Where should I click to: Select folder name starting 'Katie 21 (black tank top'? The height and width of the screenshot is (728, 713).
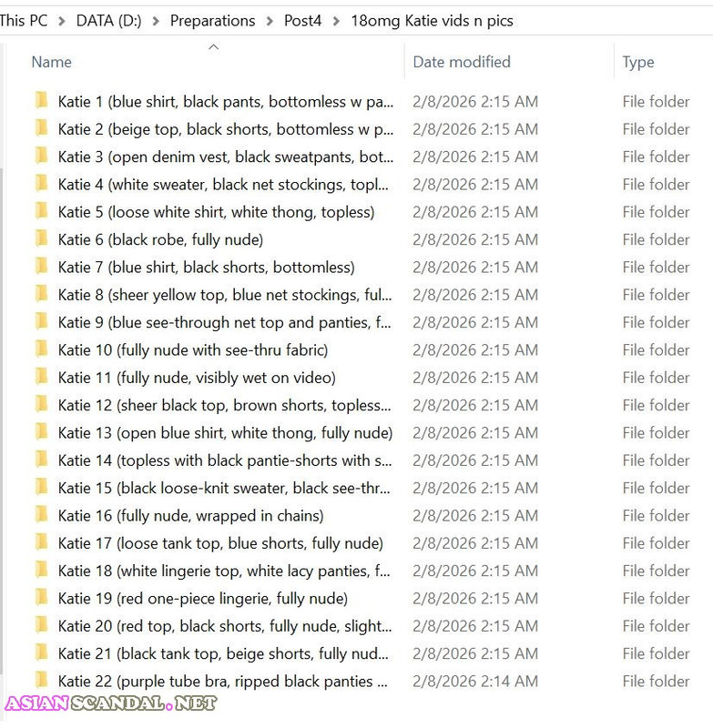coord(223,653)
